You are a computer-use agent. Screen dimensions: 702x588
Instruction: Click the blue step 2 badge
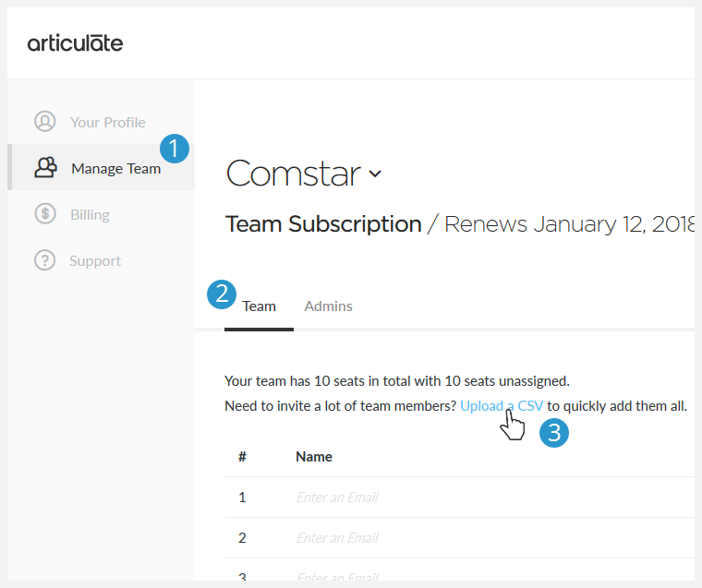coord(222,294)
